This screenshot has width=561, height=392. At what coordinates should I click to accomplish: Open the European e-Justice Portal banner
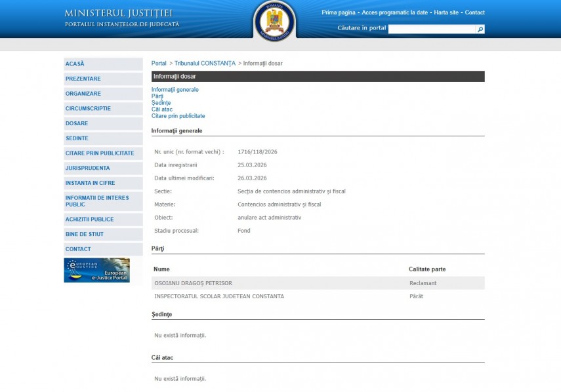pyautogui.click(x=96, y=270)
